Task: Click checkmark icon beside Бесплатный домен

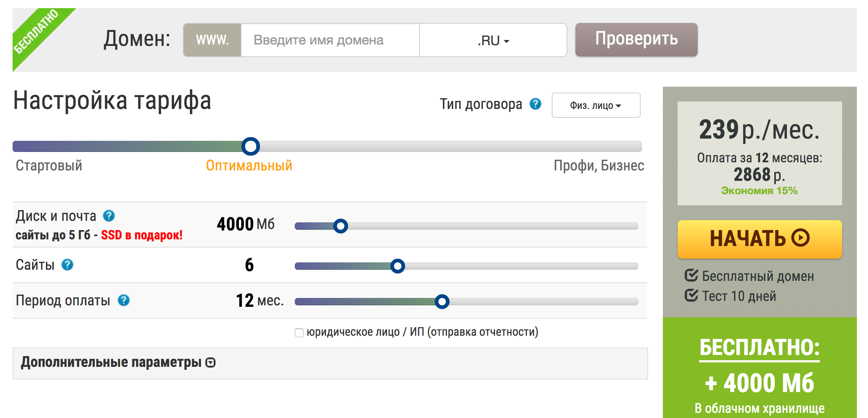Action: coord(691,275)
